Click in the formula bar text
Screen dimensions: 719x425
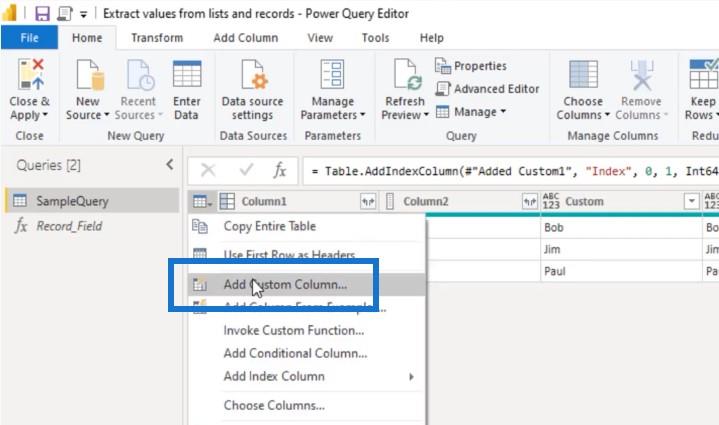pos(510,171)
